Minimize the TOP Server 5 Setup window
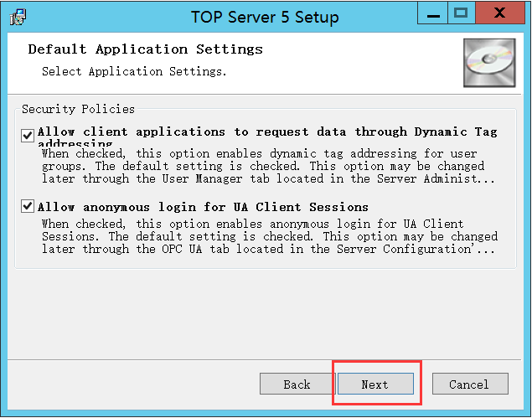This screenshot has width=532, height=418. (x=431, y=13)
